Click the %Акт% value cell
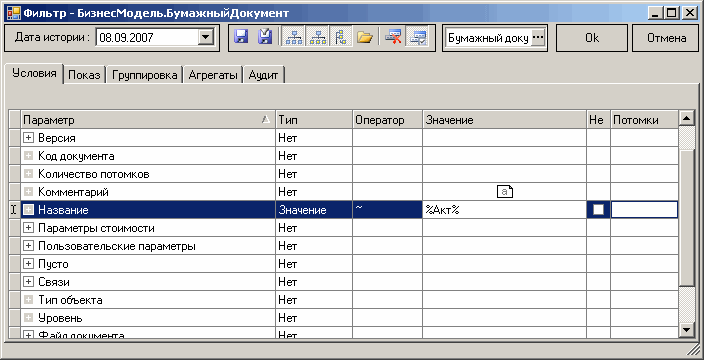704x360 pixels. 504,210
